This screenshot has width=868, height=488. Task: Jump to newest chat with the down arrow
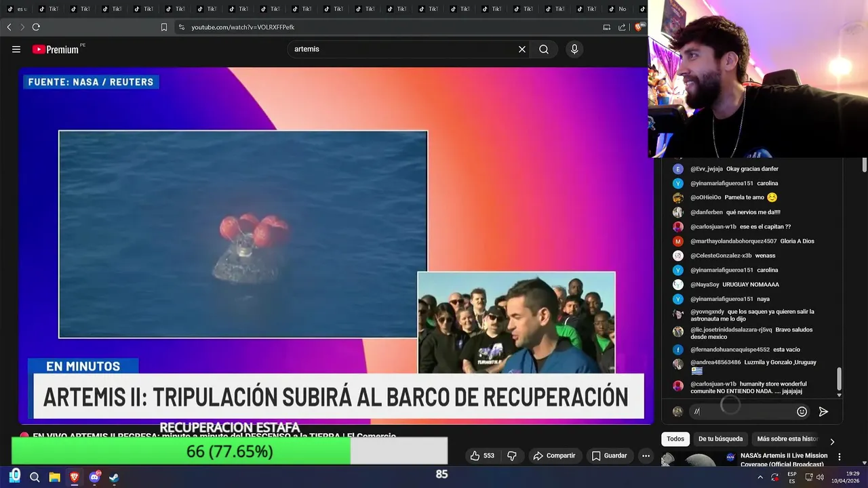[839, 395]
